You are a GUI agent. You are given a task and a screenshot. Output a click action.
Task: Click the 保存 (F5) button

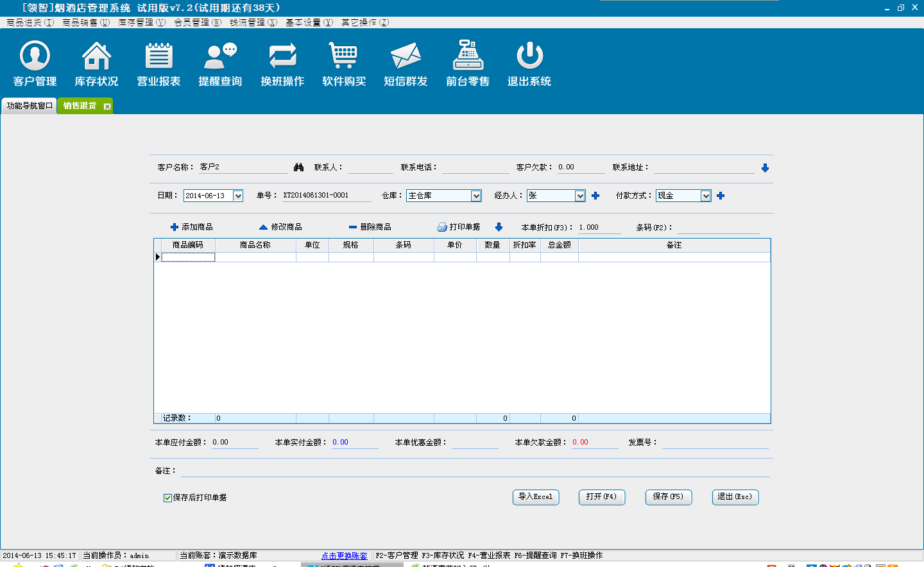pos(668,497)
